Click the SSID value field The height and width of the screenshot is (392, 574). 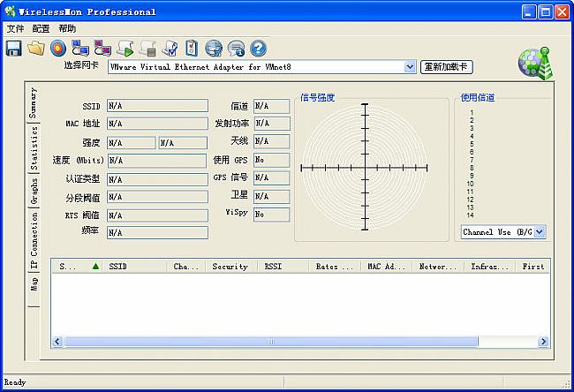click(157, 106)
